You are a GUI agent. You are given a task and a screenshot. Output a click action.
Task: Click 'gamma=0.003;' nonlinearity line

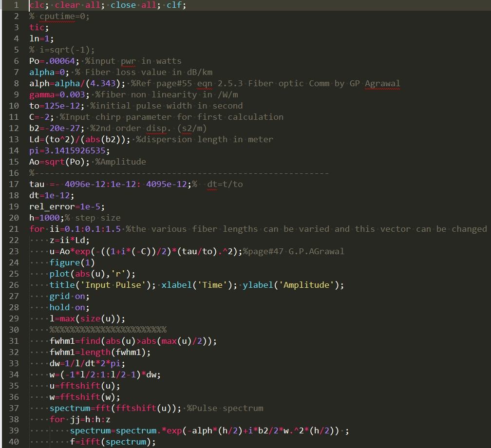tap(59, 94)
